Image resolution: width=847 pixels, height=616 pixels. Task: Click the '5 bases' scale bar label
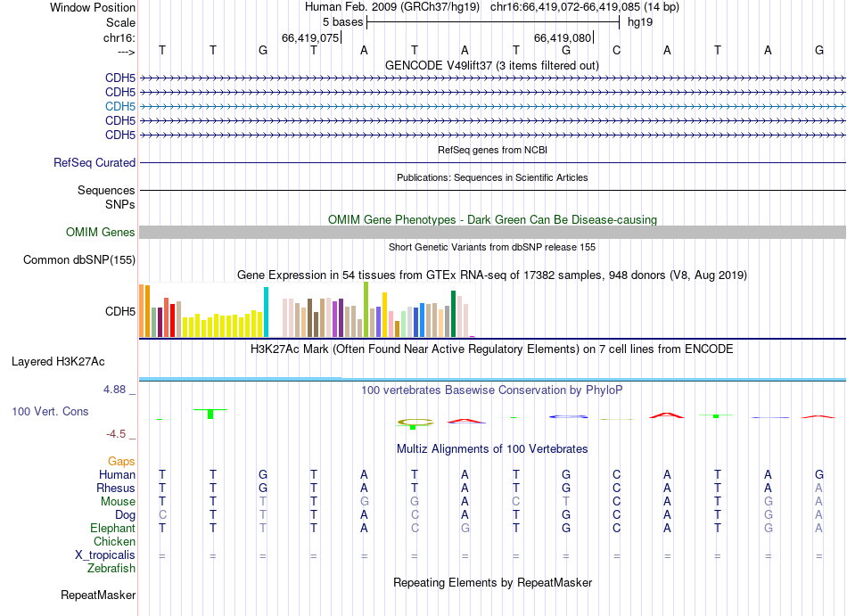[343, 22]
